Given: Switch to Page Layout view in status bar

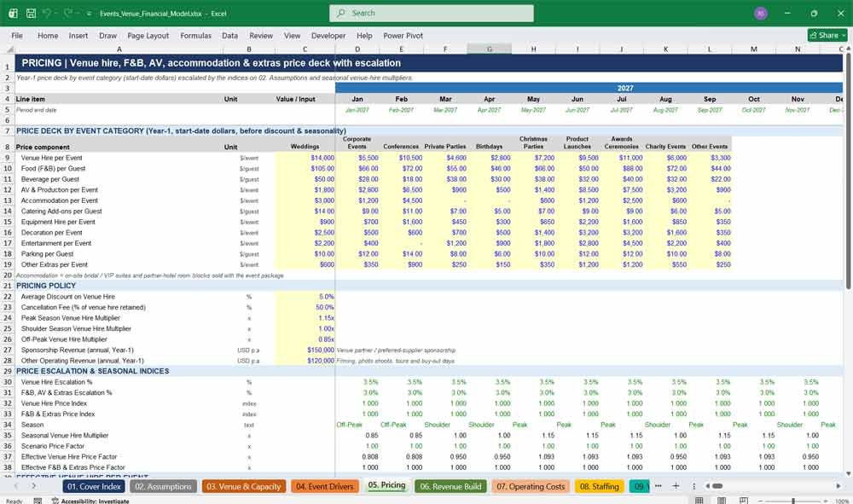Looking at the screenshot, I should point(722,501).
